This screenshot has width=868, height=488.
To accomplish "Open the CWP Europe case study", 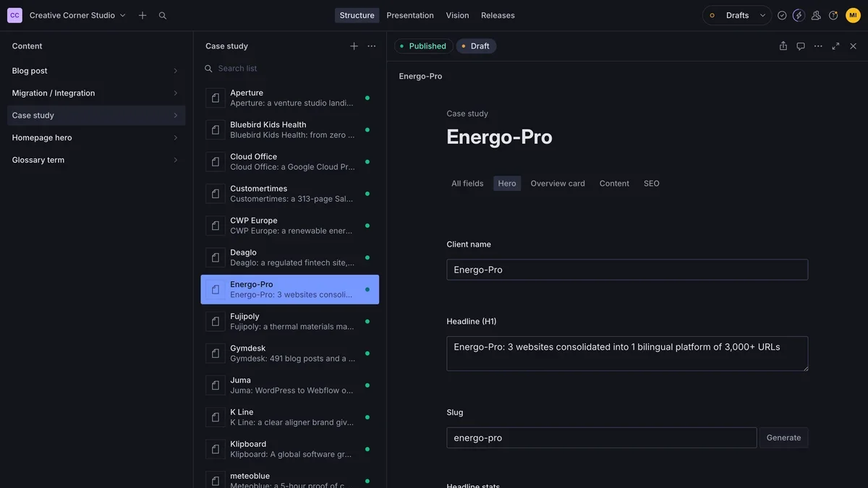I will (x=290, y=226).
